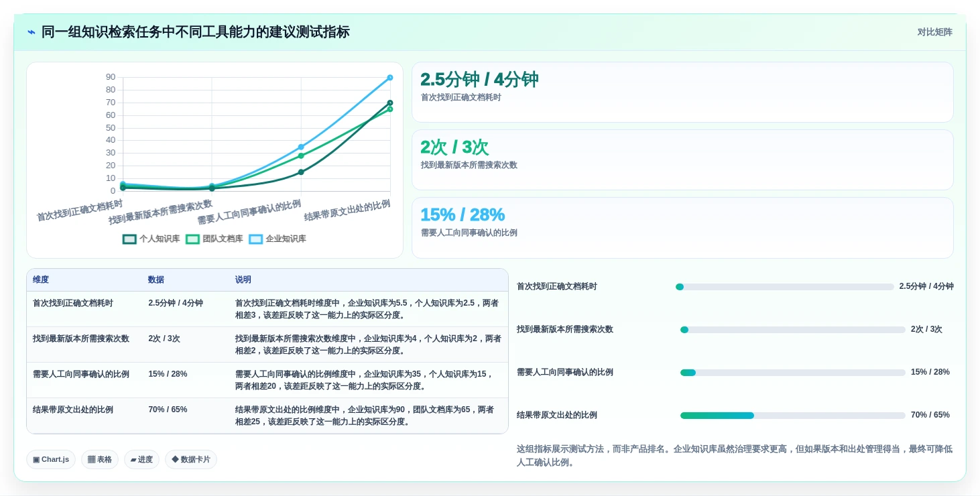980x496 pixels.
Task: Select the 结果带原文出处的比例 table row name
Action: pos(73,410)
